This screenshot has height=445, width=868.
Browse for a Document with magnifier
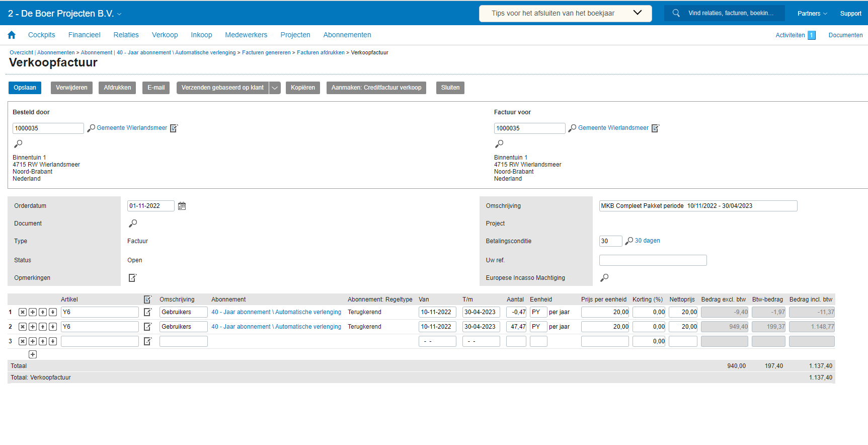[133, 223]
